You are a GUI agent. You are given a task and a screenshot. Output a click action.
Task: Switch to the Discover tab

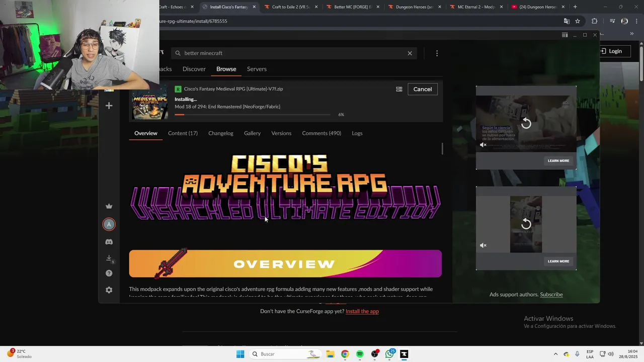tap(194, 69)
